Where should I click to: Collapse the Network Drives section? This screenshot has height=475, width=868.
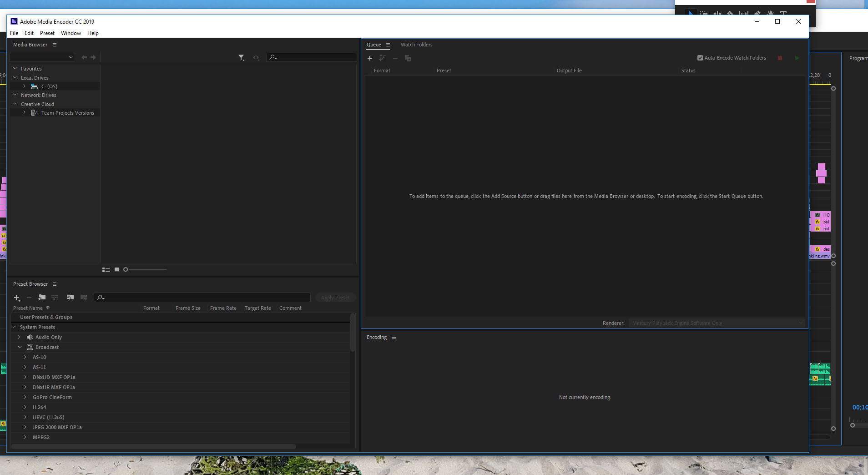[x=15, y=95]
